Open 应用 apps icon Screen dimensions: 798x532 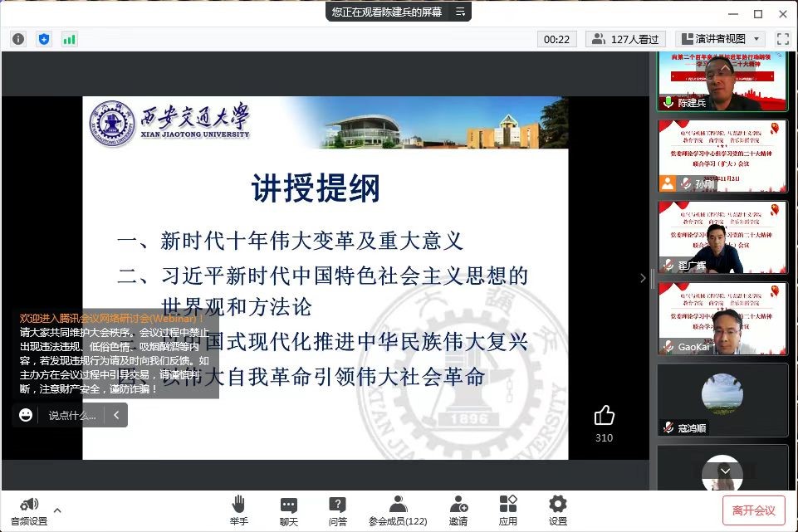508,510
